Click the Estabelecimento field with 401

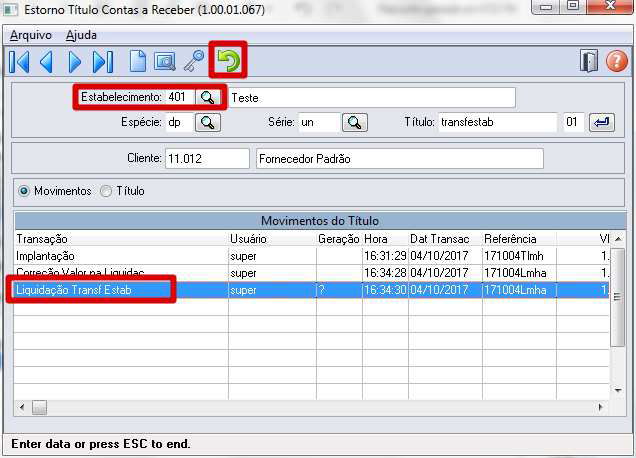180,97
